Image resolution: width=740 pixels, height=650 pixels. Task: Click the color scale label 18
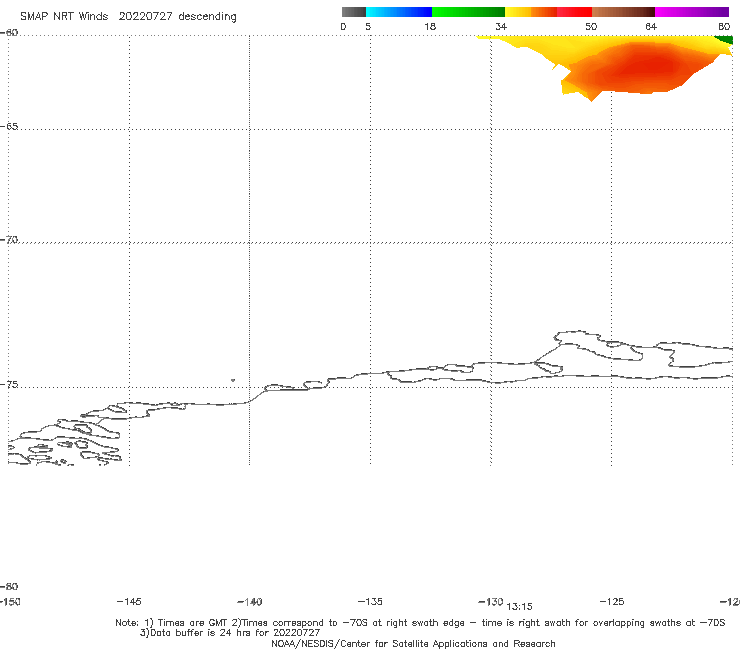pyautogui.click(x=430, y=27)
